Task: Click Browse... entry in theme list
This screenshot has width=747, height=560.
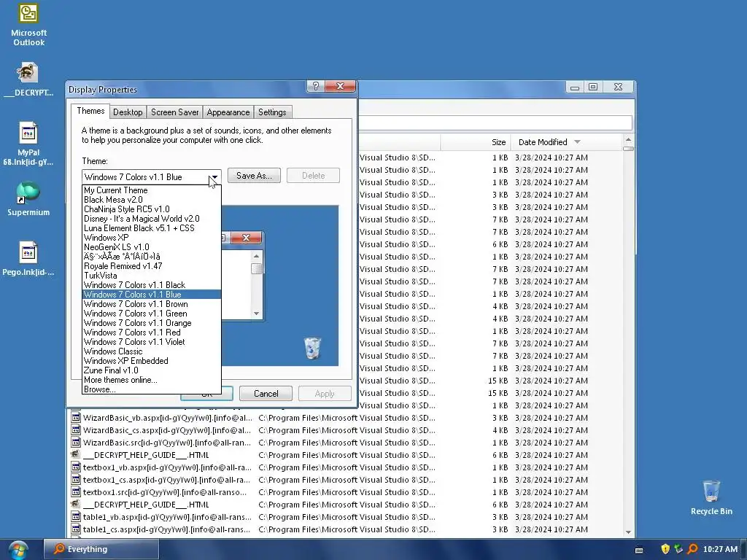Action: tap(152, 389)
